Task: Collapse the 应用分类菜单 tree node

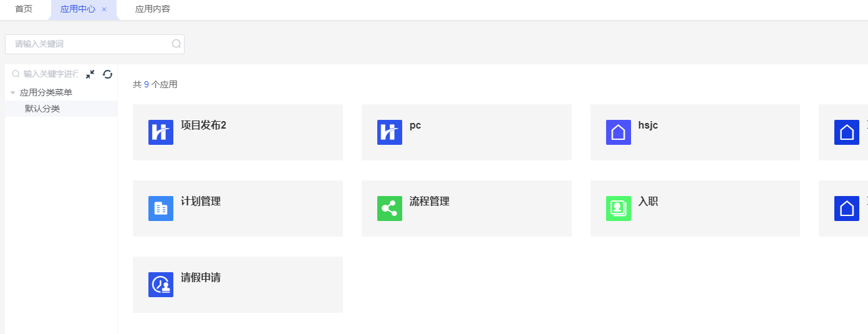Action: click(x=12, y=93)
